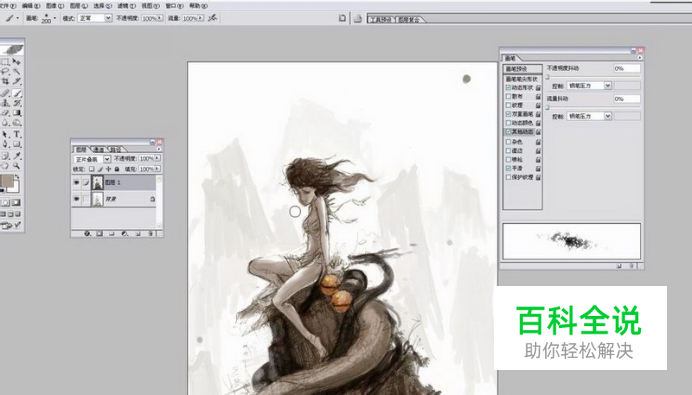Open the 图像 menu
Viewport: 692px width, 395px height.
pos(55,6)
